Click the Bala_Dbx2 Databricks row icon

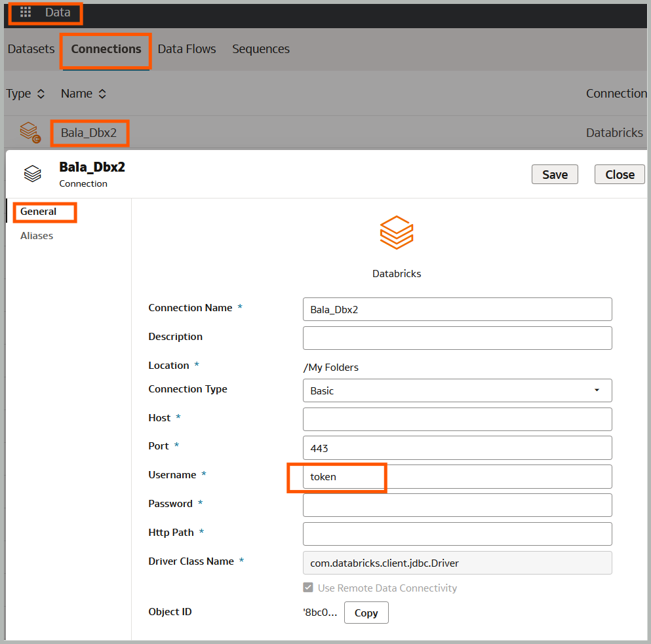(30, 132)
